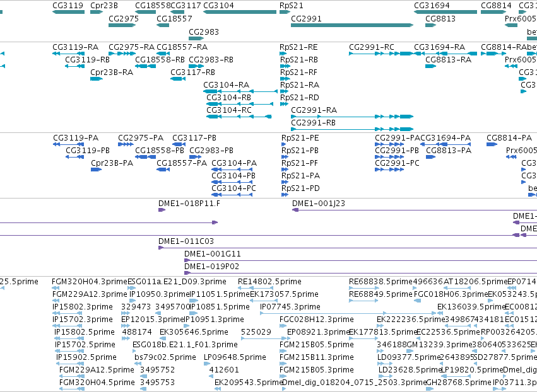
Task: Click the CG8814 gene label
Action: point(496,6)
